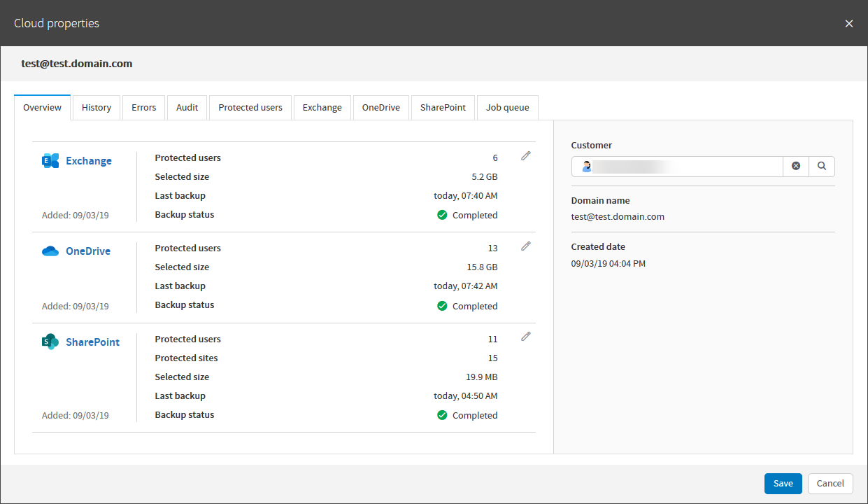Open the History tab
Screen dimensions: 868x504
pyautogui.click(x=97, y=108)
